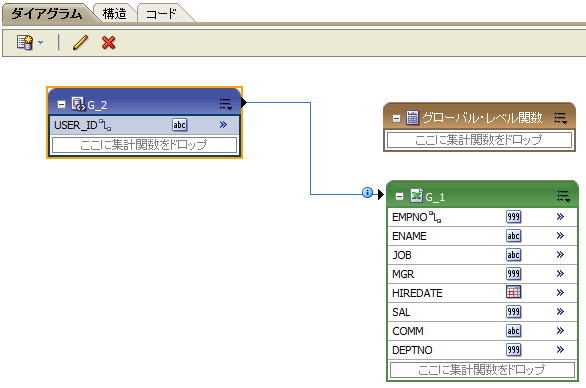Click the G_2 data set type icon
Image resolution: width=586 pixels, height=388 pixels.
tap(78, 104)
